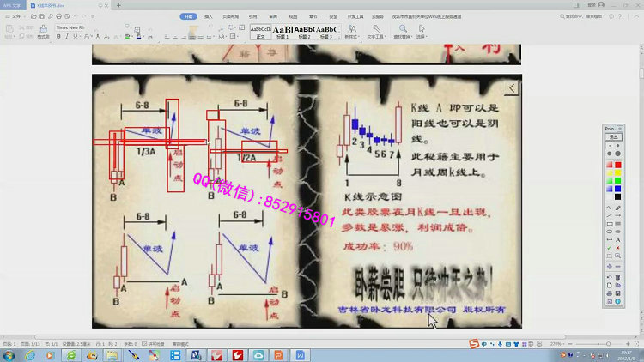644x362 pixels.
Task: Open the 页面布局 ribbon tab
Action: pos(230,16)
